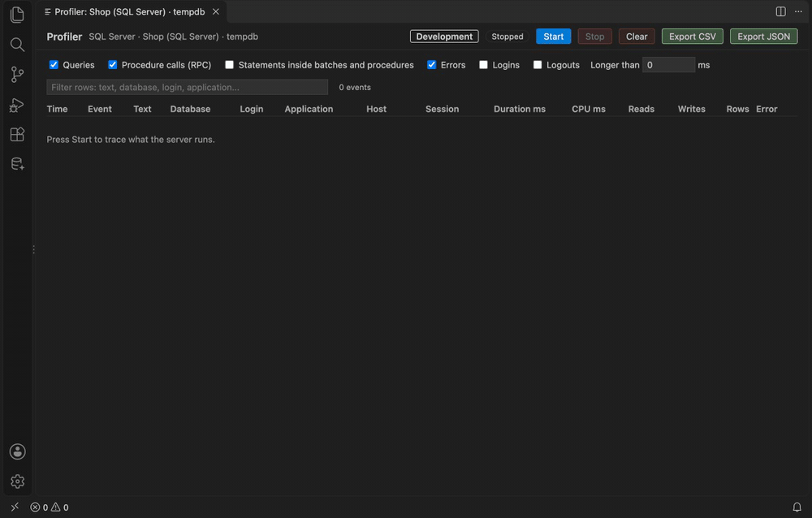The image size is (812, 518).
Task: Click the Development environment badge
Action: (444, 37)
